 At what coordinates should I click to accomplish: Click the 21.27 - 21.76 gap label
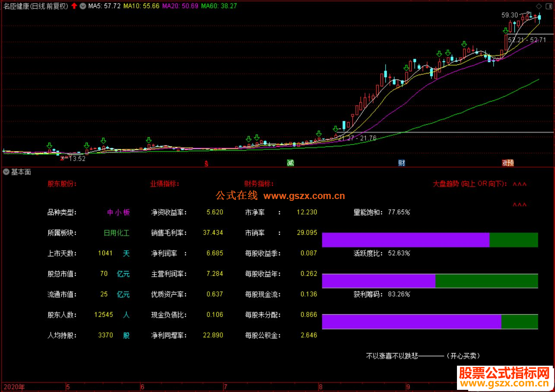pyautogui.click(x=357, y=138)
